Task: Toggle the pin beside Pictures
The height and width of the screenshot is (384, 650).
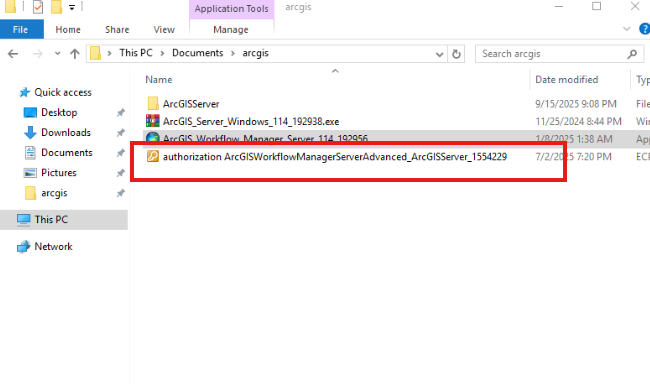Action: (x=120, y=173)
